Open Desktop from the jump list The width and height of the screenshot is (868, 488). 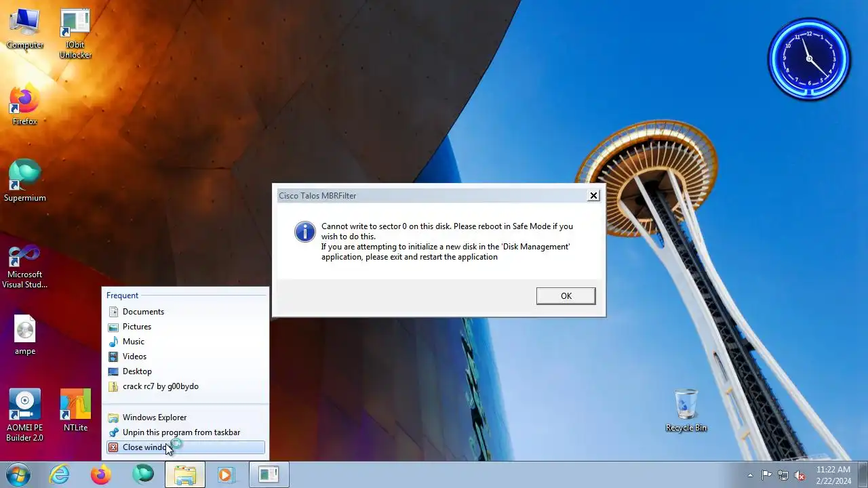[185, 371]
